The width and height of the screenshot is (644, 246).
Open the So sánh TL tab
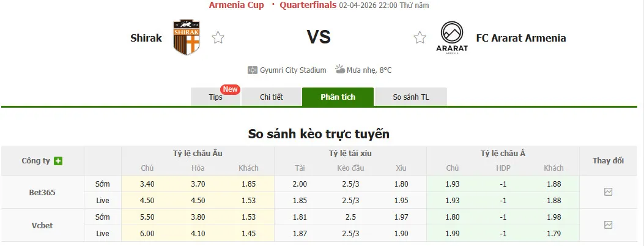click(x=411, y=97)
